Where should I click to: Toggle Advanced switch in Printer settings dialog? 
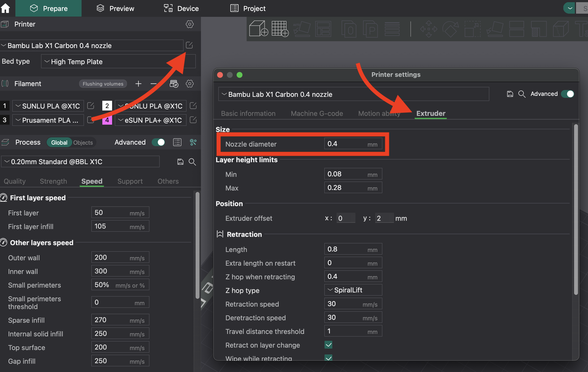[567, 94]
